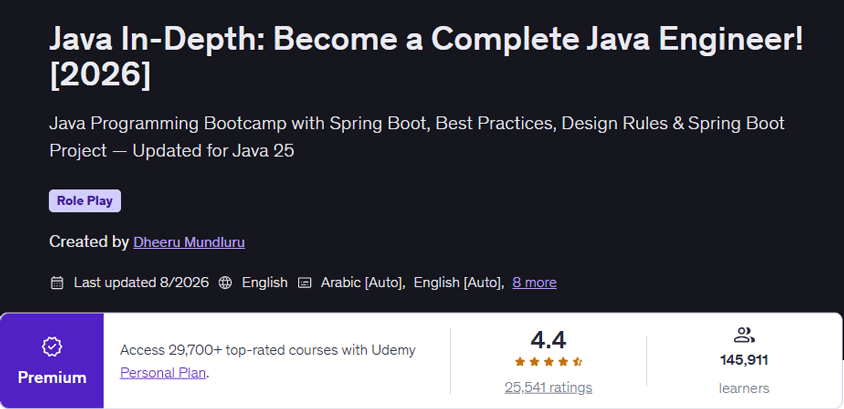Image resolution: width=844 pixels, height=409 pixels.
Task: Open instructor Dheeru Mundluru's profile link
Action: (x=189, y=242)
